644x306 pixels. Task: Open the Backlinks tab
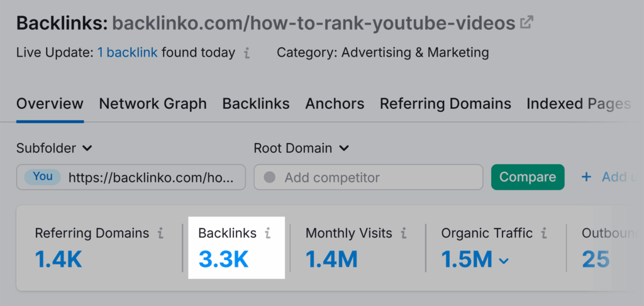point(256,104)
